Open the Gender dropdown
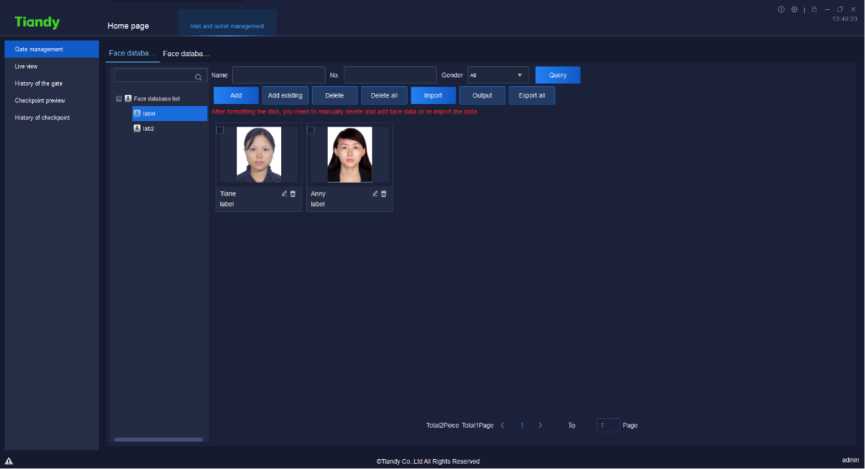 498,75
